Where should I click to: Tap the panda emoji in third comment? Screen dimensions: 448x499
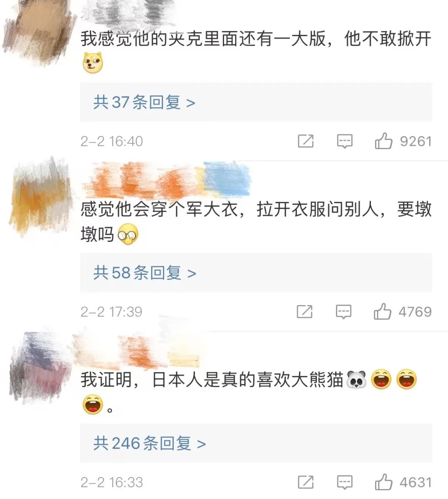click(x=356, y=380)
